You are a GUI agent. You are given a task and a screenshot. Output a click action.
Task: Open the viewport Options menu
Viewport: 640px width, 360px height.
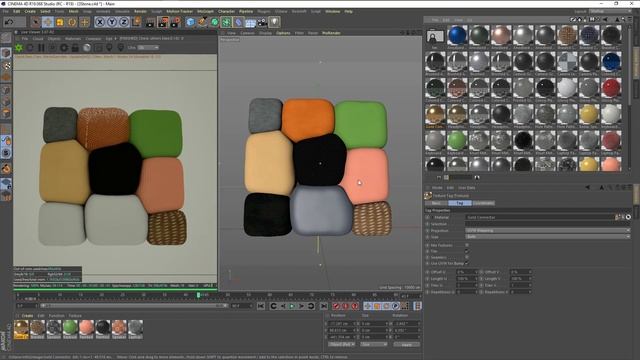tap(283, 33)
